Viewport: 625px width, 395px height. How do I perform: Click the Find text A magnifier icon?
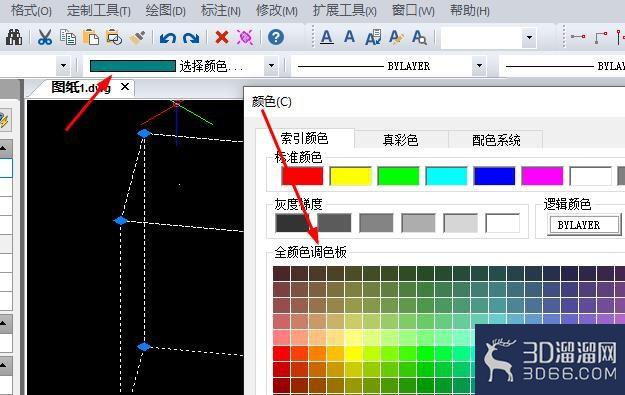click(x=419, y=37)
